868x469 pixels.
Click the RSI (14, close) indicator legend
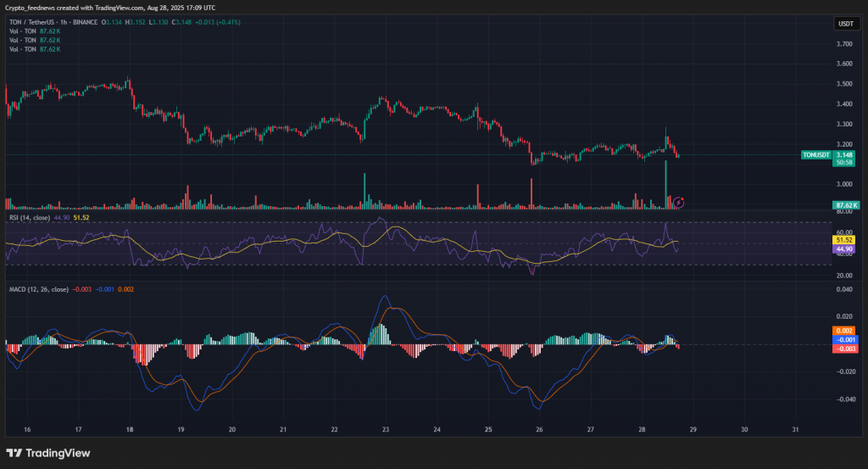(28, 218)
